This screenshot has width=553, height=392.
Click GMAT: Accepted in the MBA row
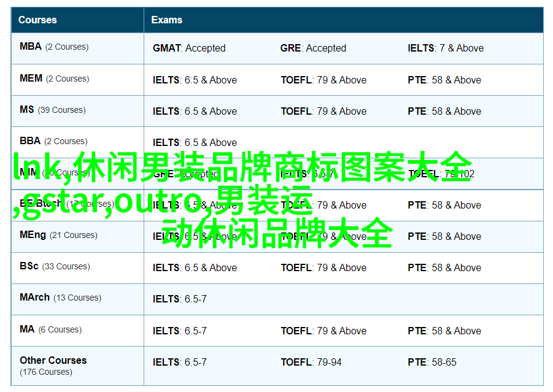189,48
